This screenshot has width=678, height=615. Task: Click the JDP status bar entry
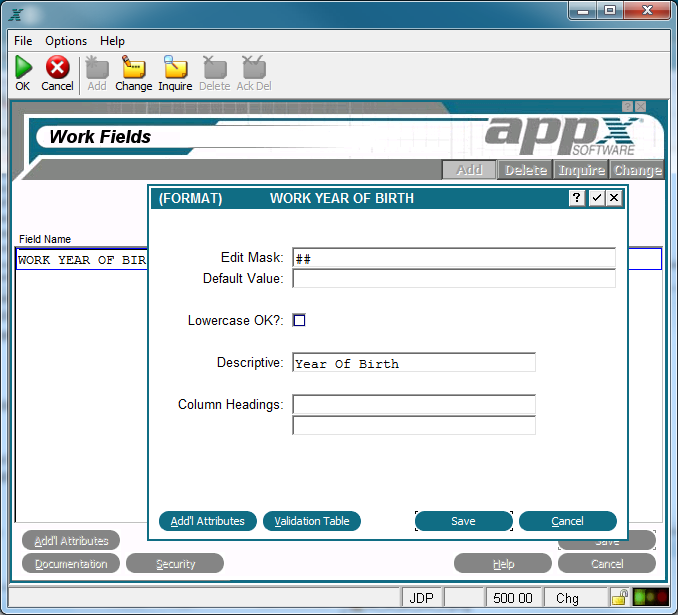tap(422, 598)
